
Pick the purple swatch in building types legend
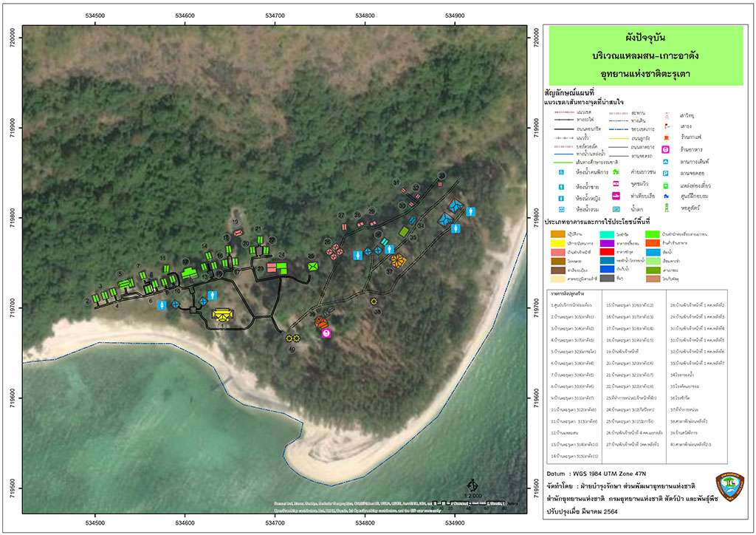point(607,243)
